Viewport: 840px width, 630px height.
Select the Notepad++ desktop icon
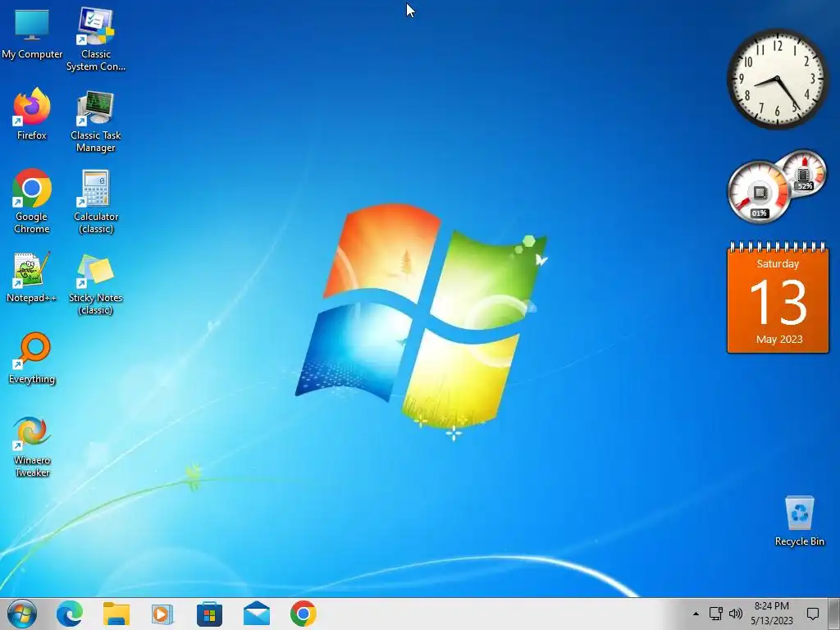(32, 277)
